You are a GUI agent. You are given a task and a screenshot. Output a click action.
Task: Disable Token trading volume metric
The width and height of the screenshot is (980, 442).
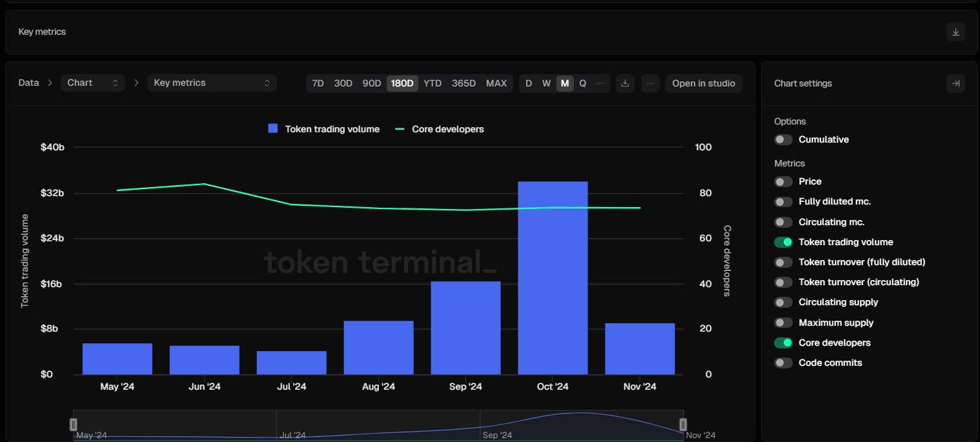pos(783,242)
